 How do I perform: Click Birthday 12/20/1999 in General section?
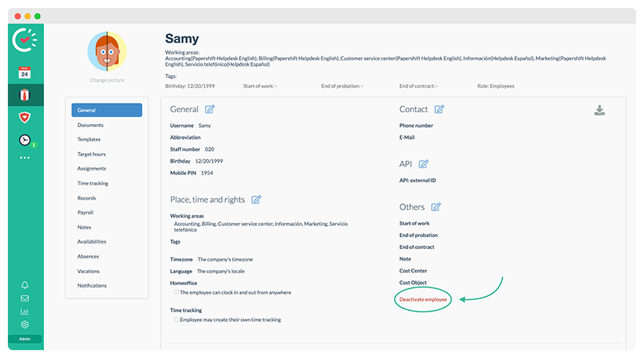click(209, 161)
